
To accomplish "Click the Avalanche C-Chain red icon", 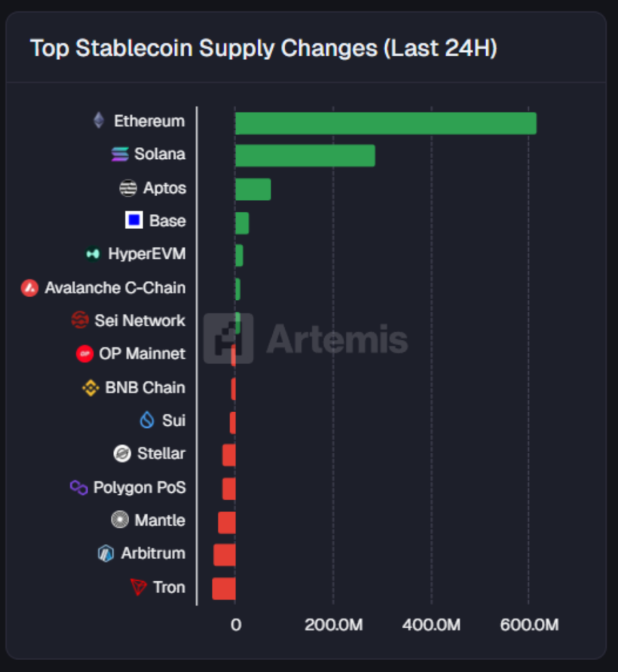I will point(30,287).
